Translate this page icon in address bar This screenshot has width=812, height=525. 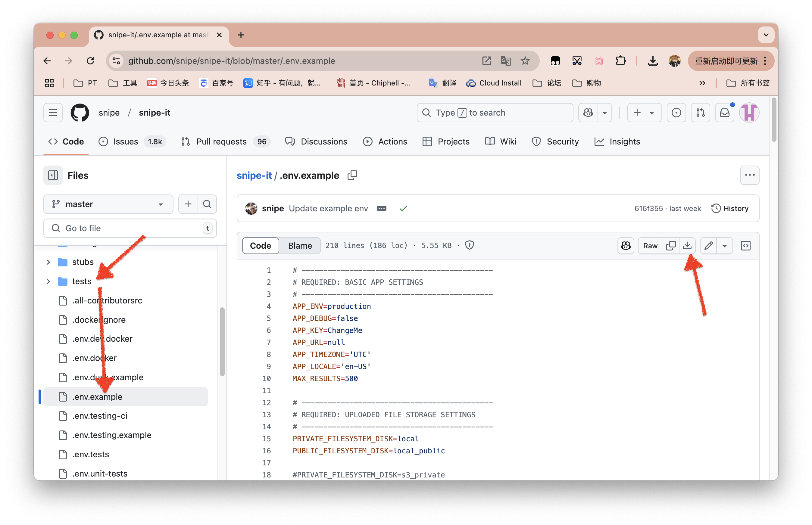click(x=505, y=61)
